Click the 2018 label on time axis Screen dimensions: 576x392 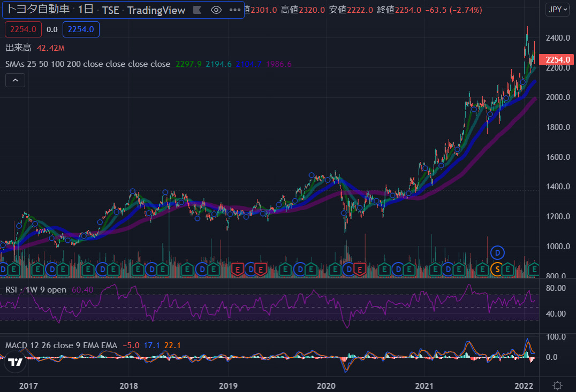(x=128, y=386)
